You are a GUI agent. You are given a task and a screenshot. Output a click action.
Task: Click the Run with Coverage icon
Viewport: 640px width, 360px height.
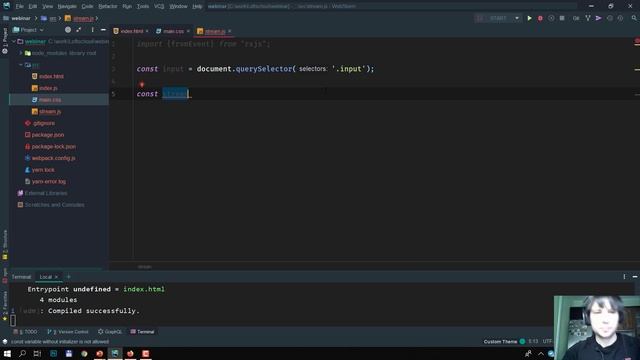[551, 18]
